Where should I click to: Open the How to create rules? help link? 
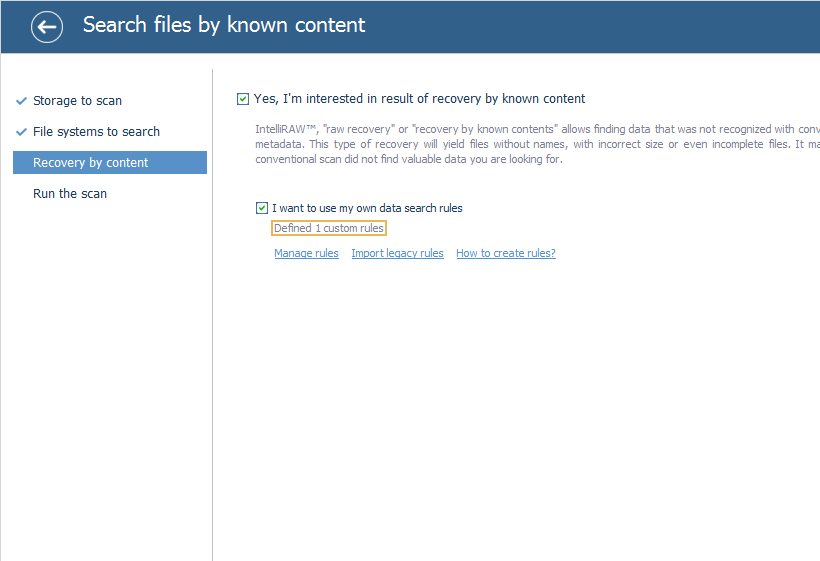click(505, 254)
